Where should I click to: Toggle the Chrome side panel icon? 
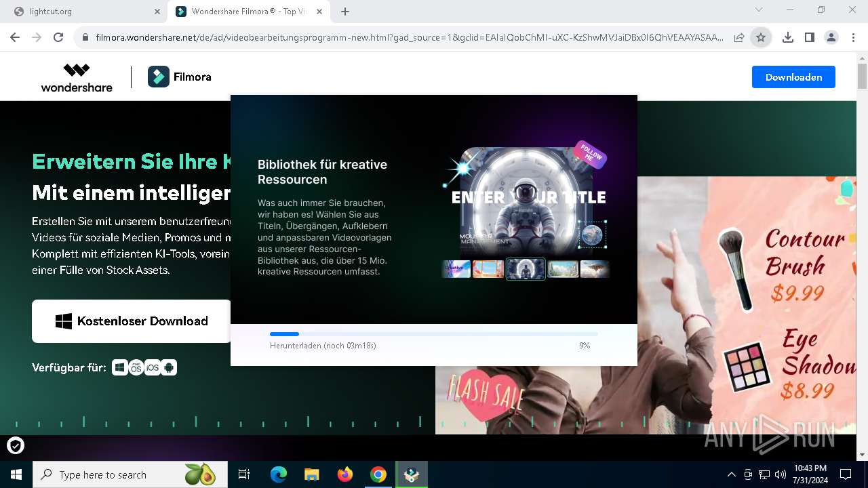click(809, 38)
